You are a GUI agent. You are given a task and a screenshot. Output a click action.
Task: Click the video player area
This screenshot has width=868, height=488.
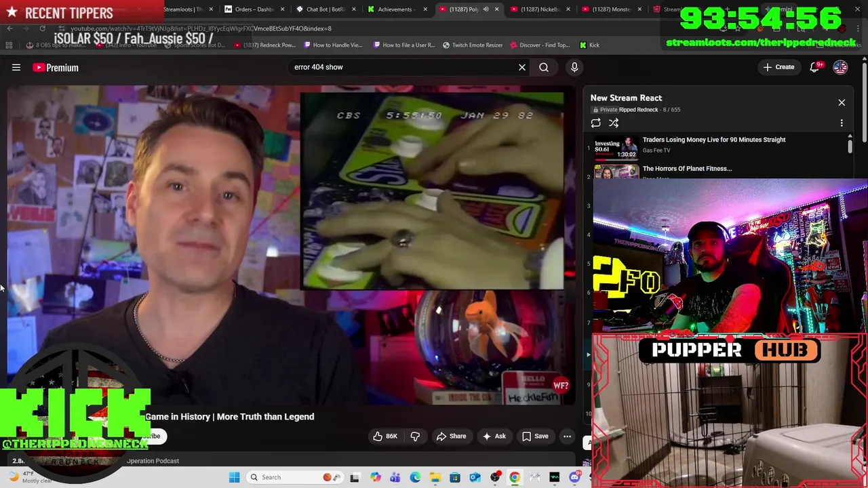[x=292, y=245]
